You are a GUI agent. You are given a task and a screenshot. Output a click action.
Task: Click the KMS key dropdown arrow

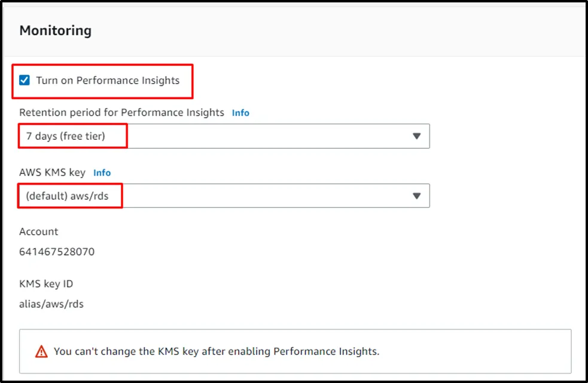pos(417,196)
